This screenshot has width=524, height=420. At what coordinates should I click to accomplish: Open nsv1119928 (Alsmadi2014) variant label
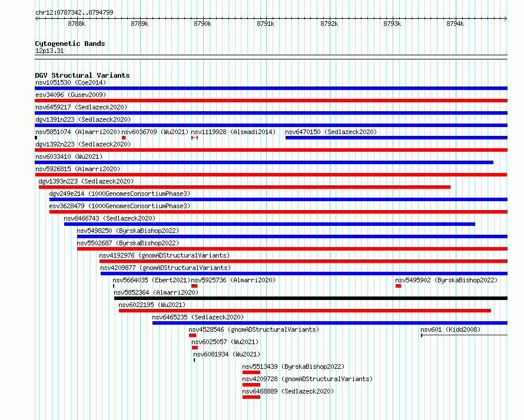pos(233,132)
